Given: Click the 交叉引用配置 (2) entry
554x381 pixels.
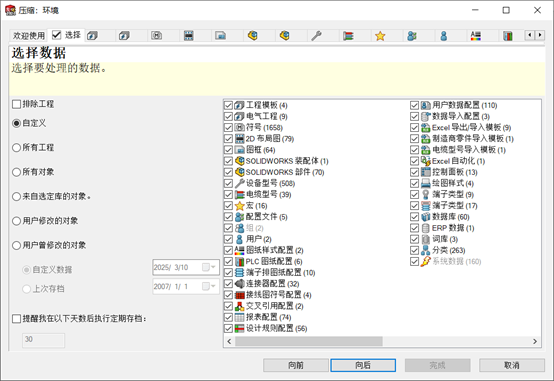Looking at the screenshot, I should click(x=275, y=306).
